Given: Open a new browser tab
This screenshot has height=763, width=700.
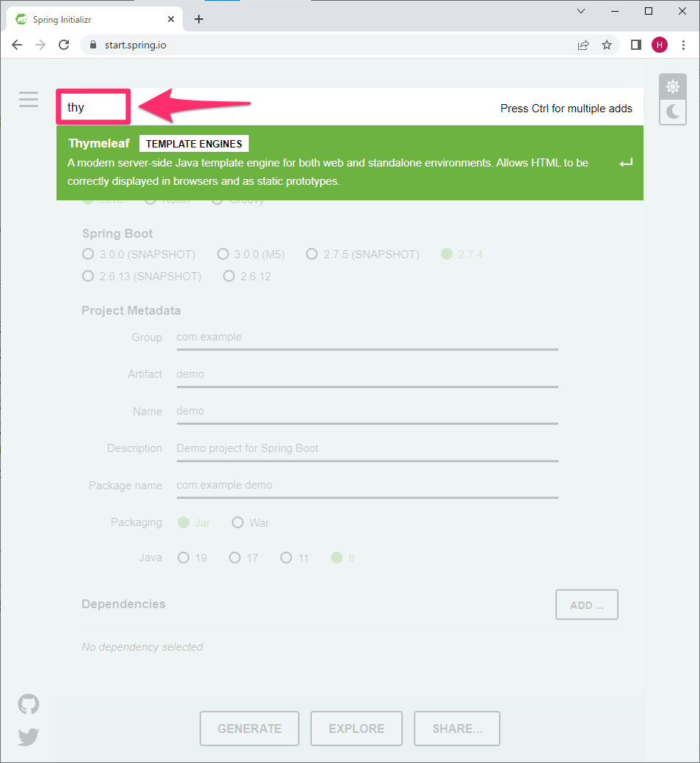Looking at the screenshot, I should click(199, 20).
